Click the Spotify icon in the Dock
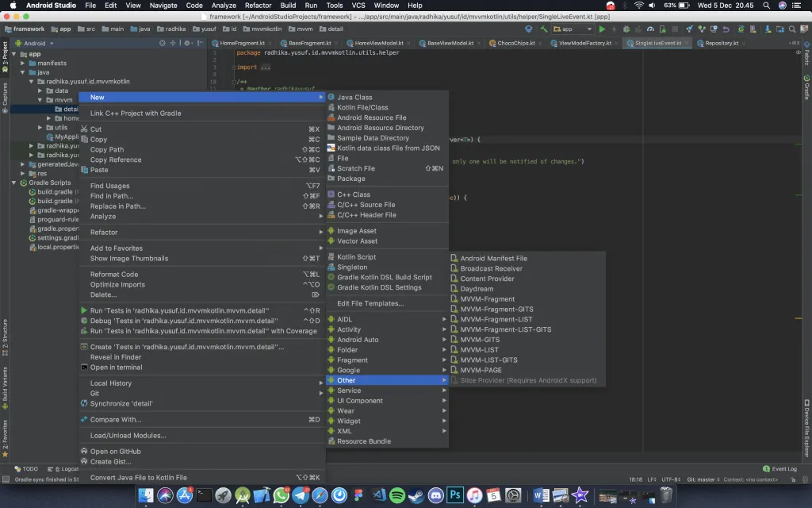The width and height of the screenshot is (812, 508). pos(397,495)
